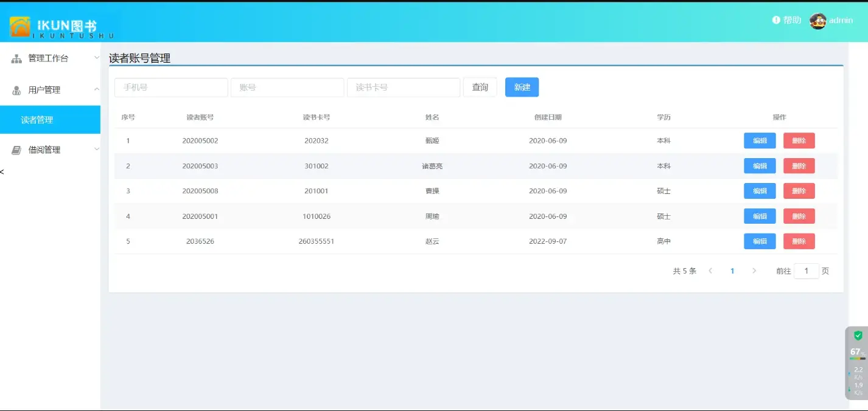Click the green shield security widget icon
868x411 pixels.
tap(858, 335)
